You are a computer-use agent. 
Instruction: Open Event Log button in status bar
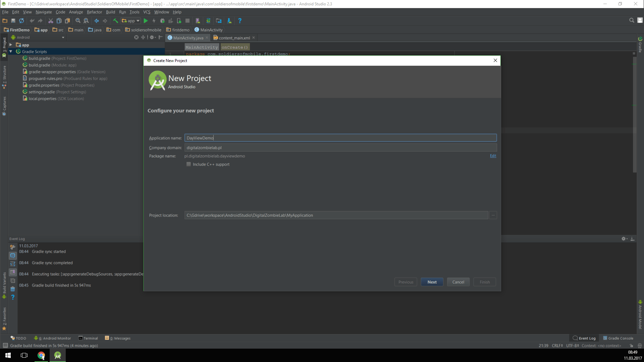click(584, 338)
